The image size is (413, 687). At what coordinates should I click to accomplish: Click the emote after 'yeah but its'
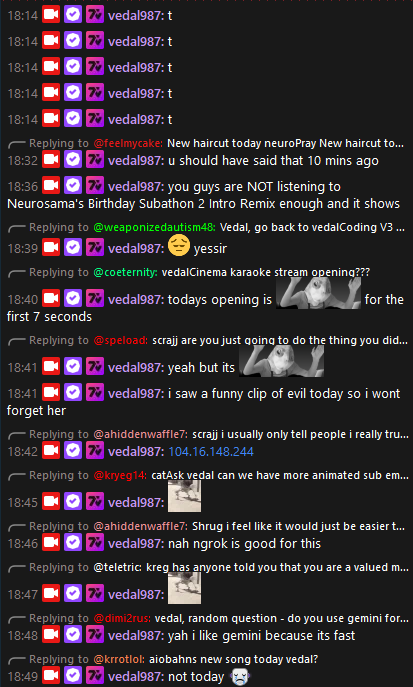point(282,361)
